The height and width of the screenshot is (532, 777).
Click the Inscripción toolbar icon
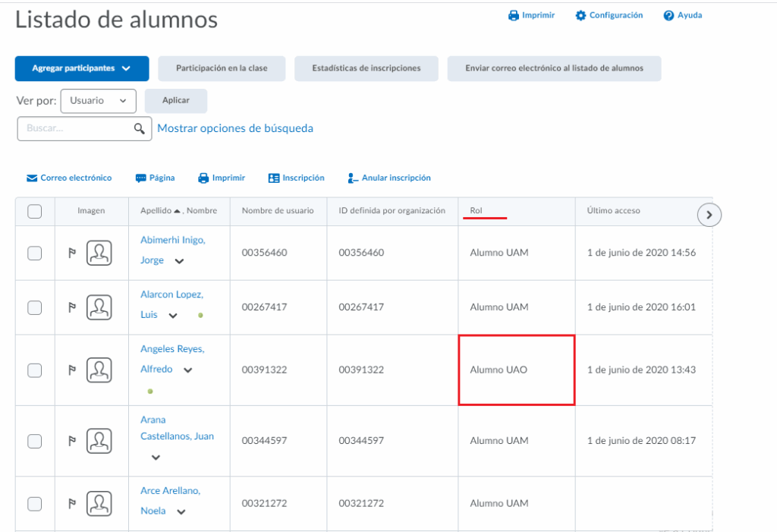click(x=274, y=178)
